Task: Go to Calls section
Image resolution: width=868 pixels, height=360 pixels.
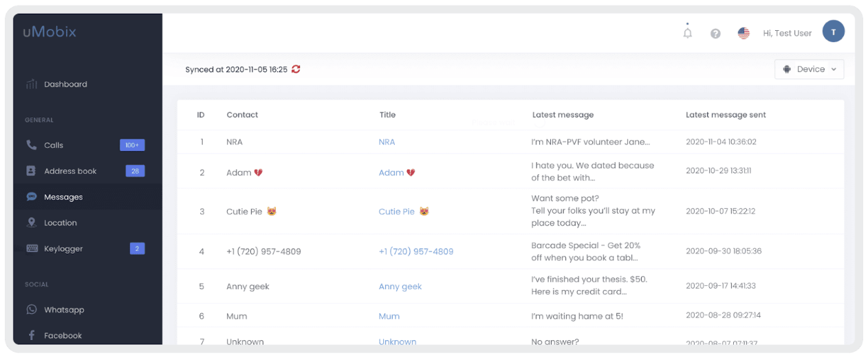Action: point(54,145)
